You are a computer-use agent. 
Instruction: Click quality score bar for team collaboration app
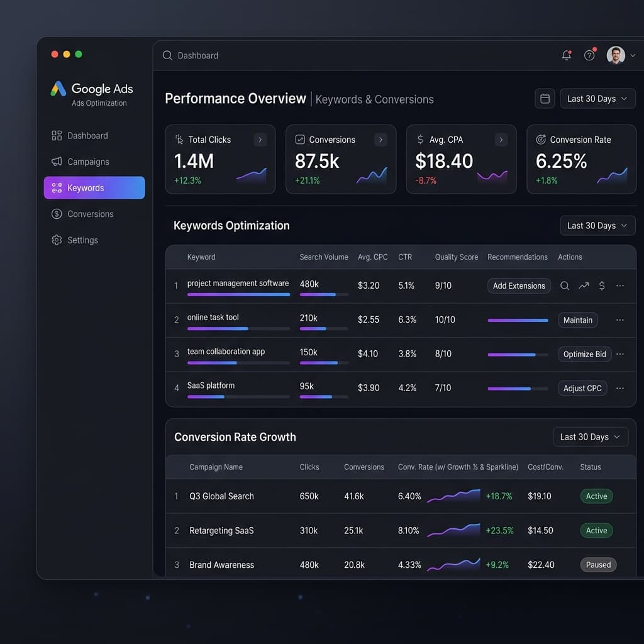518,355
